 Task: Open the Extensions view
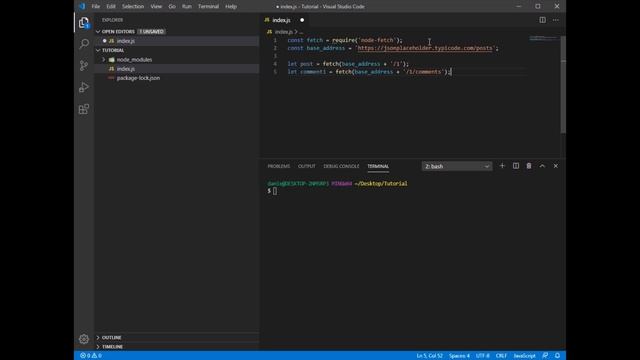(84, 109)
